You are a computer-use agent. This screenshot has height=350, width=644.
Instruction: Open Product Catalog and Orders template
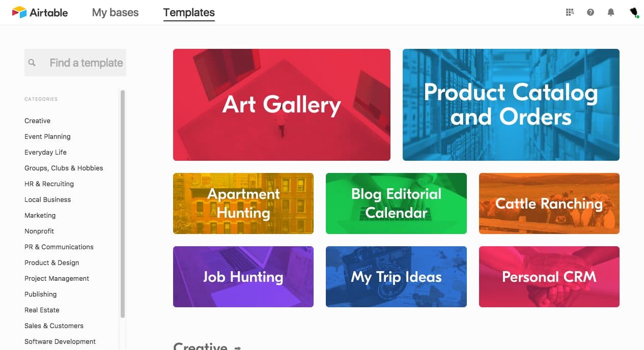click(511, 105)
